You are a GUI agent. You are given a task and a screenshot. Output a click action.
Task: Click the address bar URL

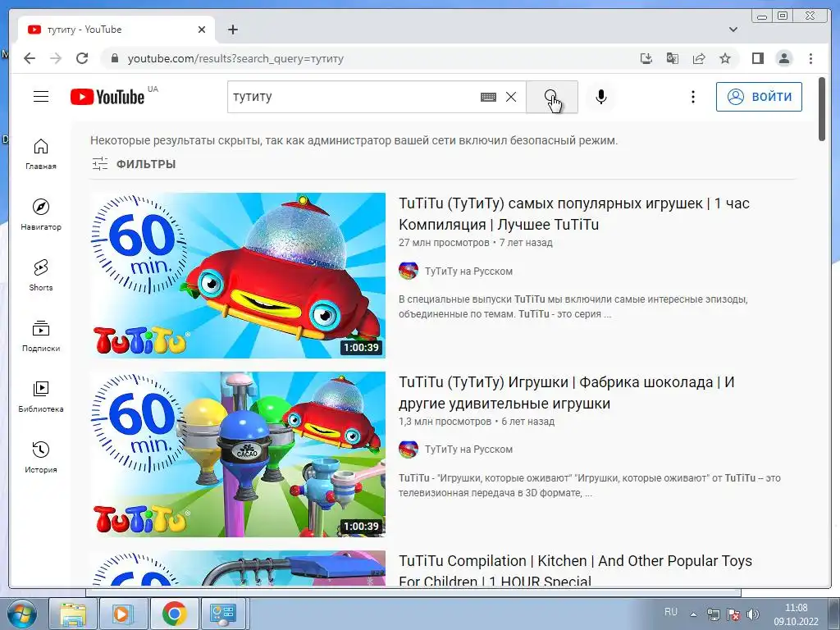(235, 58)
